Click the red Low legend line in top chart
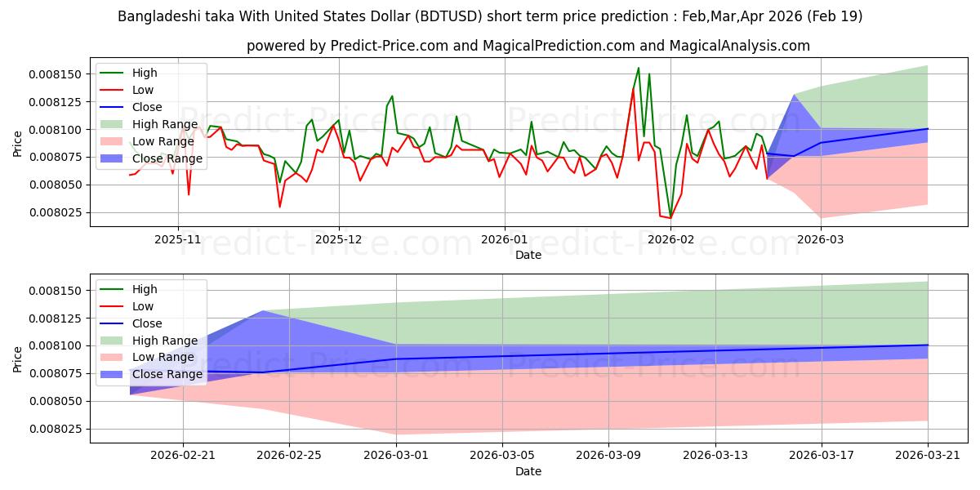The width and height of the screenshot is (980, 490). tap(113, 90)
